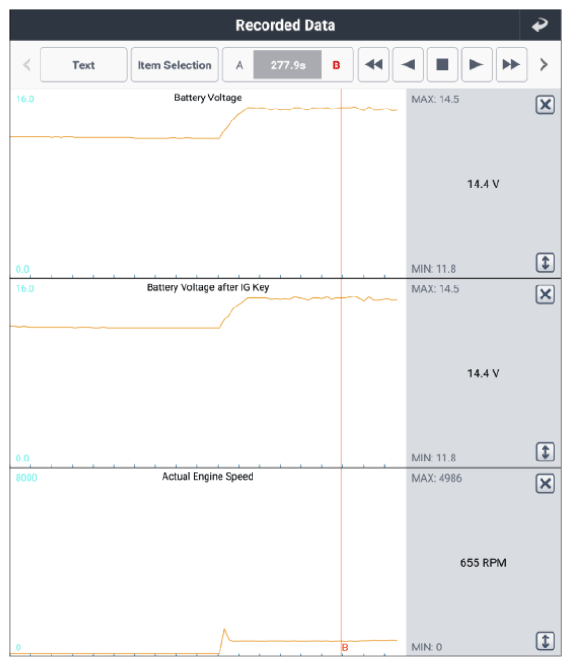Remove the Actual Engine Speed graph

coord(545,483)
